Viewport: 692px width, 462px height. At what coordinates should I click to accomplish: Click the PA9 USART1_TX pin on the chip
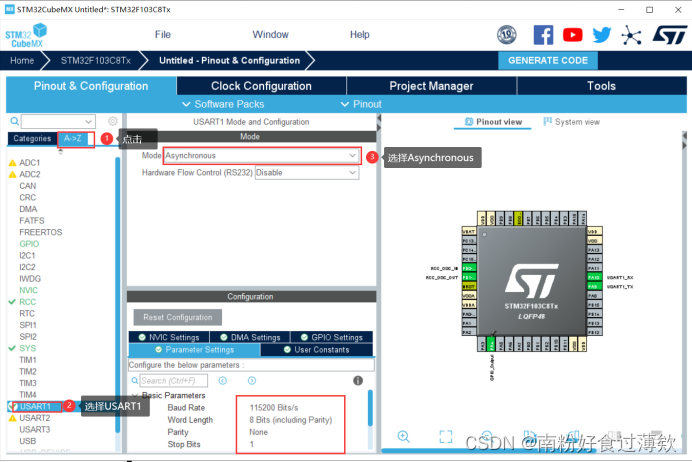594,286
